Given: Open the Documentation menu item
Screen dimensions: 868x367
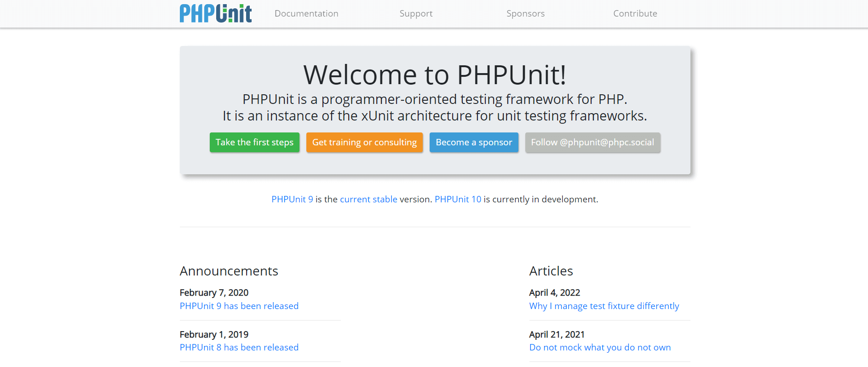Looking at the screenshot, I should click(306, 14).
